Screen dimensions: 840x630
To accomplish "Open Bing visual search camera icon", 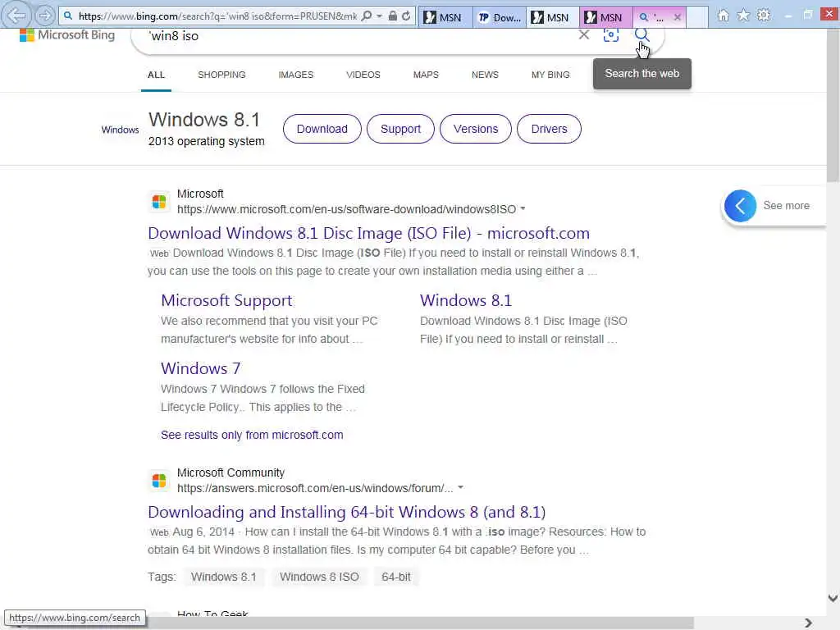I will pyautogui.click(x=610, y=35).
